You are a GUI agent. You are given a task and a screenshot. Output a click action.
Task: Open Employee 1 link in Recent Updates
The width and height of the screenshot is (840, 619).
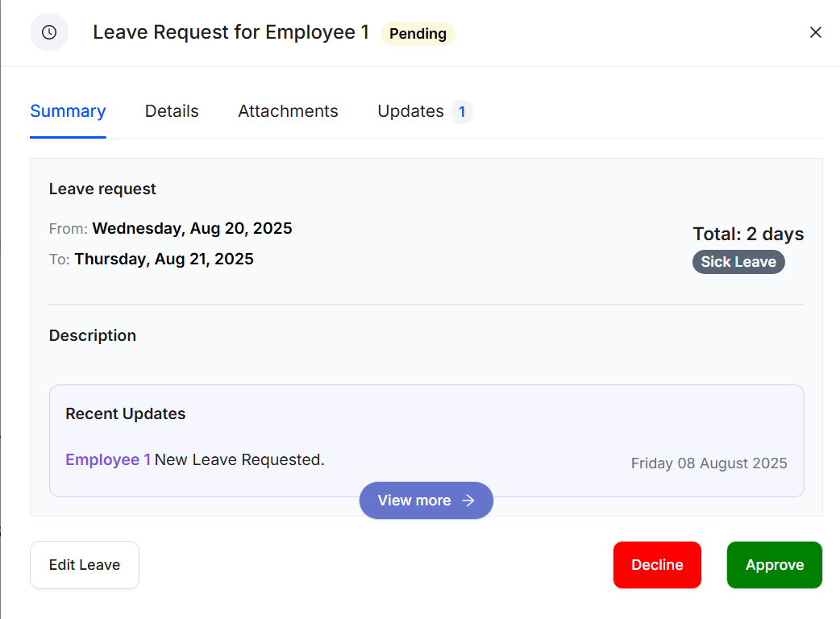point(108,460)
